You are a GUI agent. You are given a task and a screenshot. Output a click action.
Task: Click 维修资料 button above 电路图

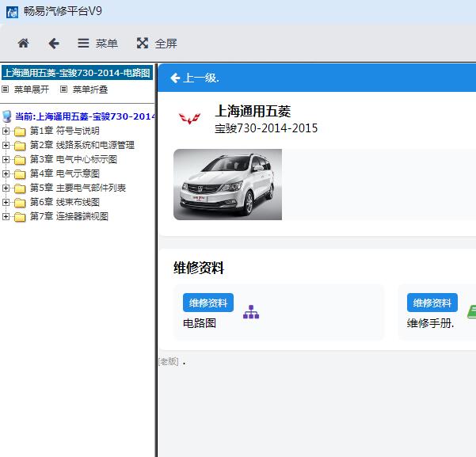click(x=208, y=303)
